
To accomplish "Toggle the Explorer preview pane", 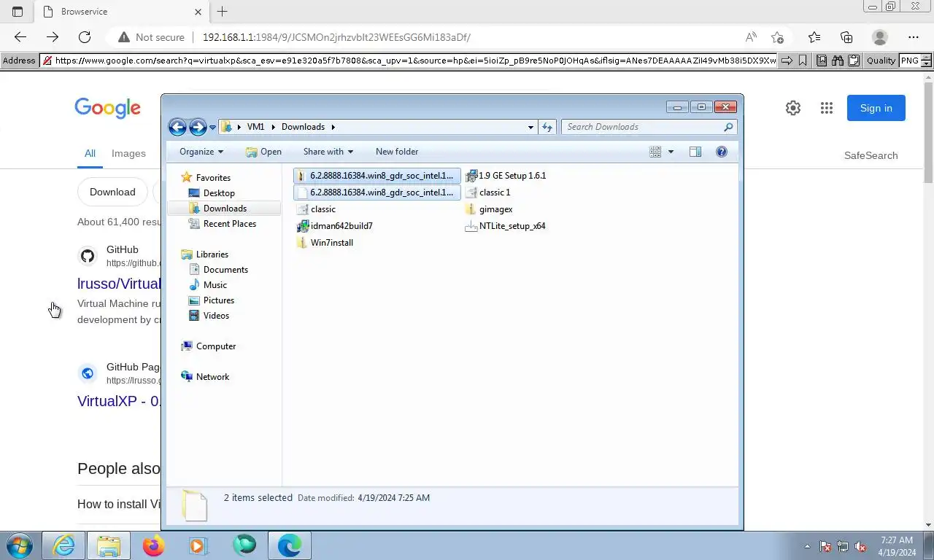I will [x=695, y=152].
